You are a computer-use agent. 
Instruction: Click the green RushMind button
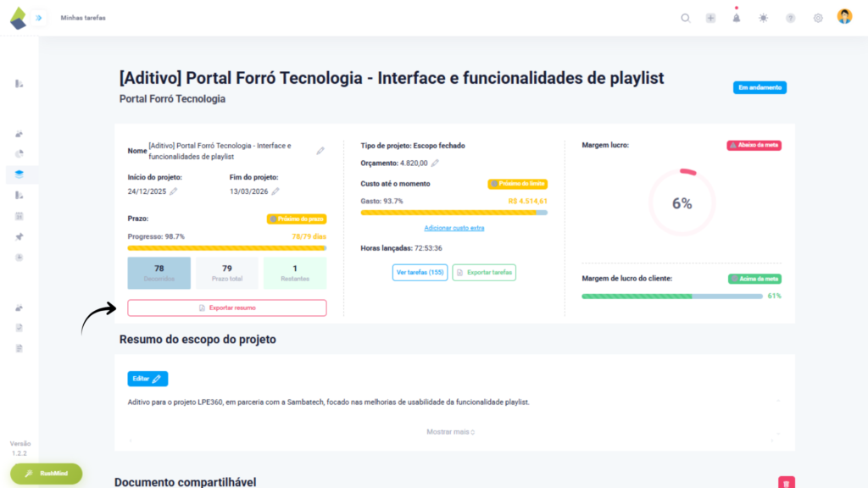(x=47, y=474)
